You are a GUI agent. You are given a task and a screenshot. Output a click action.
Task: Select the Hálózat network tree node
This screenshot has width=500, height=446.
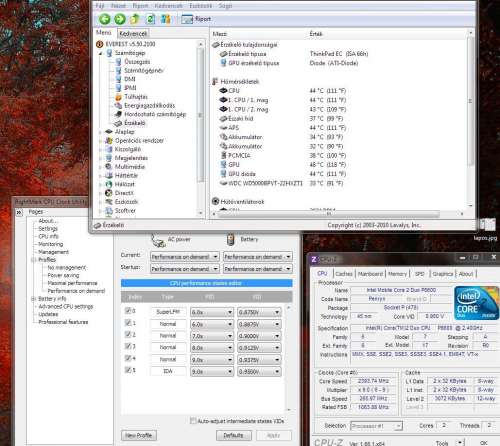coord(125,184)
